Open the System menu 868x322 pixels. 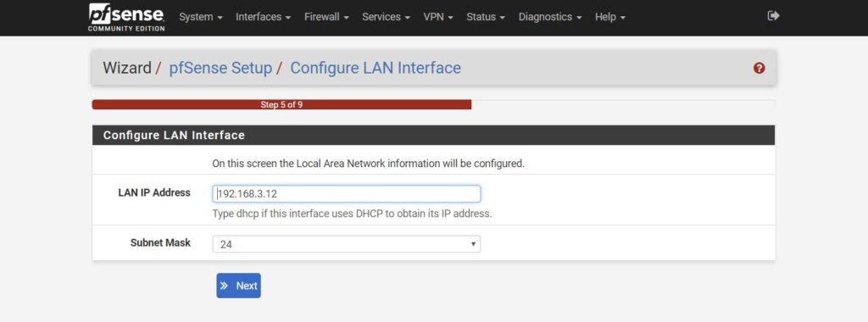[201, 17]
